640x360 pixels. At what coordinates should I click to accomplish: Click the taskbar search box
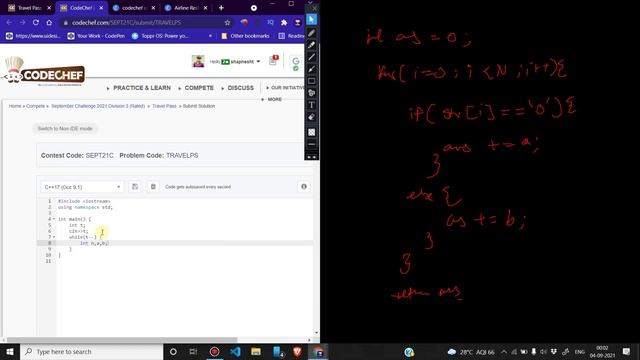coord(91,351)
